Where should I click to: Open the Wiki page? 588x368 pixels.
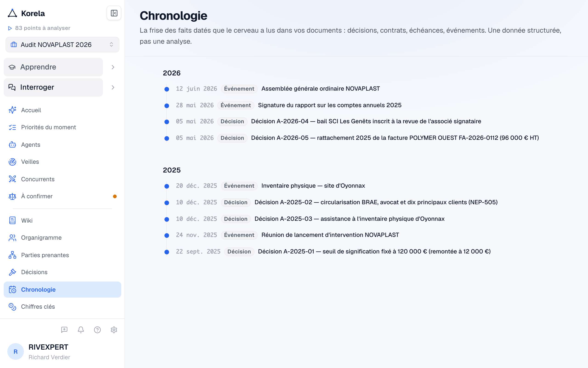tap(62, 221)
